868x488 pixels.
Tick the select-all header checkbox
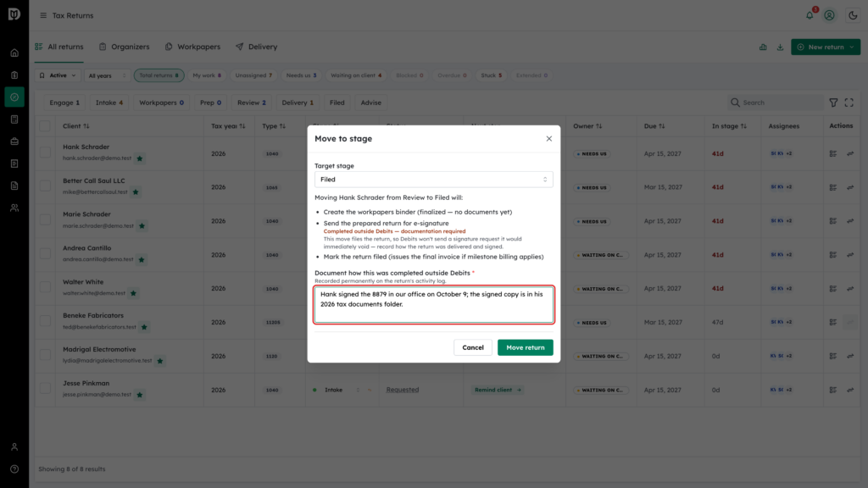(x=45, y=126)
